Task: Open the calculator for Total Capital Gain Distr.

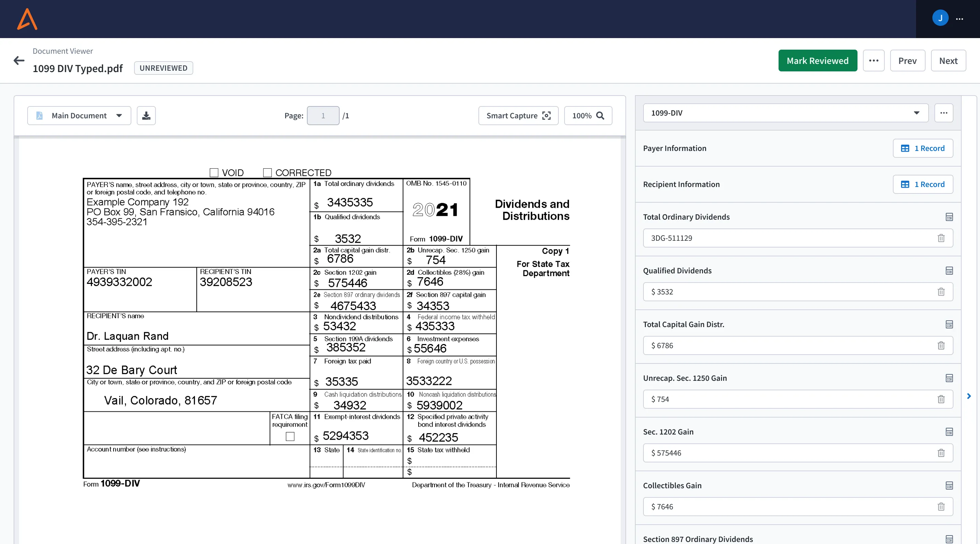Action: pos(949,324)
